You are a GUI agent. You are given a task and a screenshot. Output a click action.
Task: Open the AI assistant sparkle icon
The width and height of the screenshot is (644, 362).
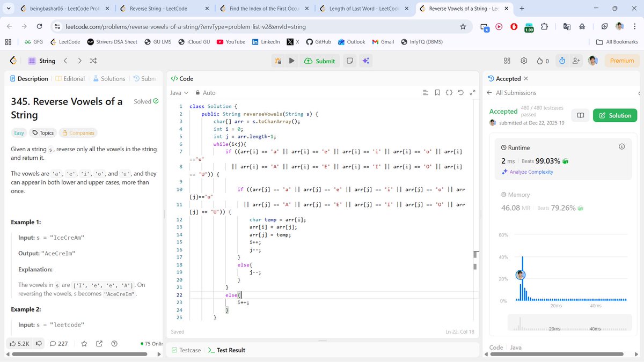365,61
